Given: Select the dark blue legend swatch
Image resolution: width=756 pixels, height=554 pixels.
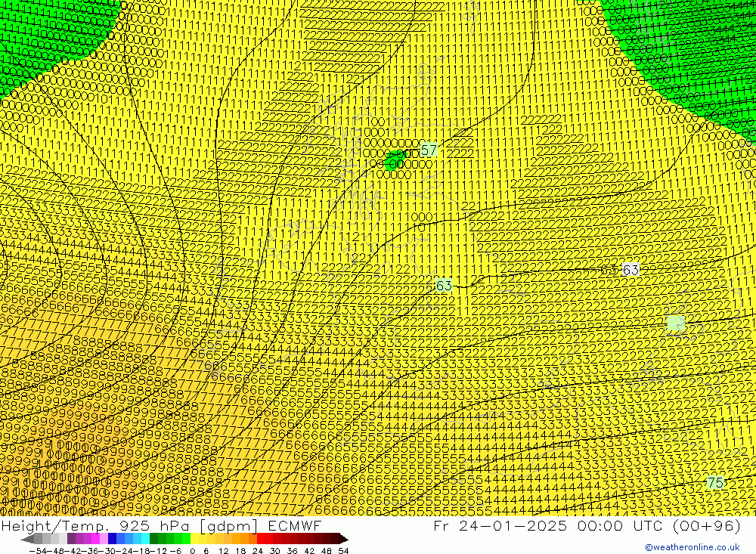Looking at the screenshot, I should 113,539.
